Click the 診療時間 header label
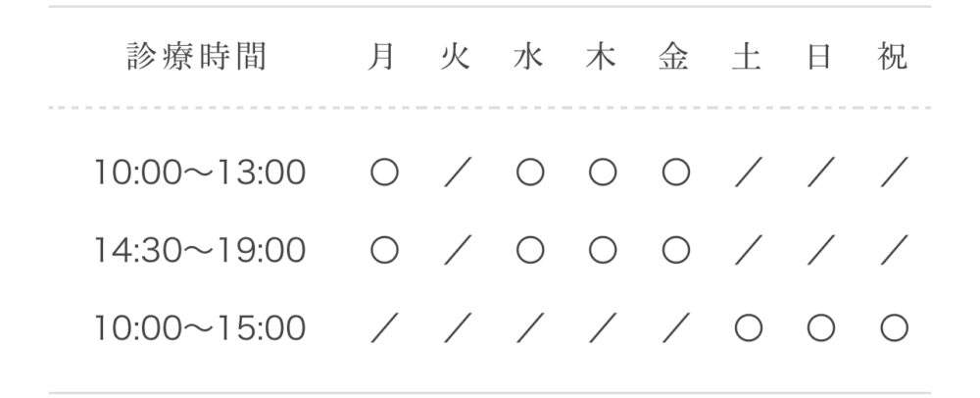Image resolution: width=980 pixels, height=398 pixels. [197, 57]
